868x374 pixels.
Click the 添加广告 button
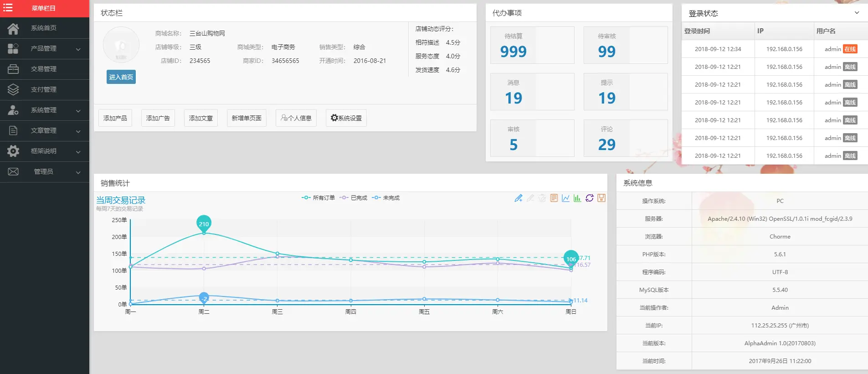coord(158,118)
